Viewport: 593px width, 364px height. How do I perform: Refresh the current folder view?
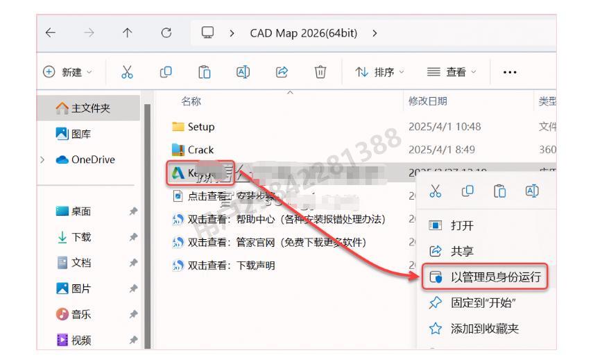tap(166, 33)
